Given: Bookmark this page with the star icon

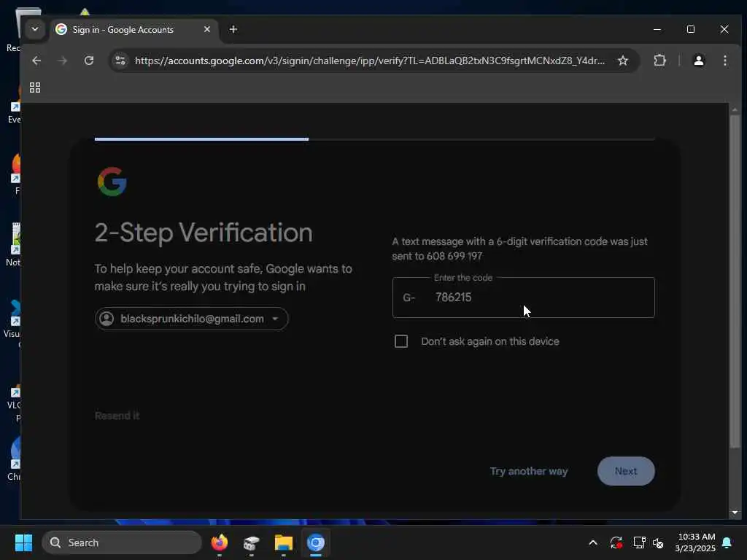Looking at the screenshot, I should coord(623,61).
